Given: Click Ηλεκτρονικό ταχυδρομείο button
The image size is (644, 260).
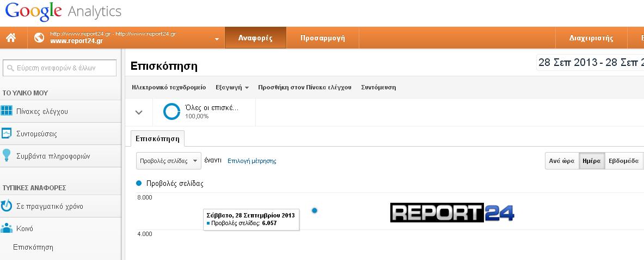Looking at the screenshot, I should (x=169, y=87).
